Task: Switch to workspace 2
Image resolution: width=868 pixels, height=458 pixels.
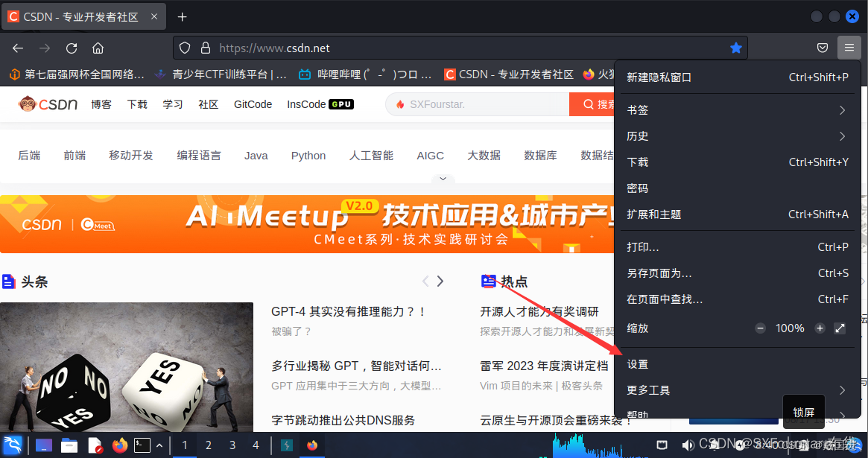Action: 208,445
